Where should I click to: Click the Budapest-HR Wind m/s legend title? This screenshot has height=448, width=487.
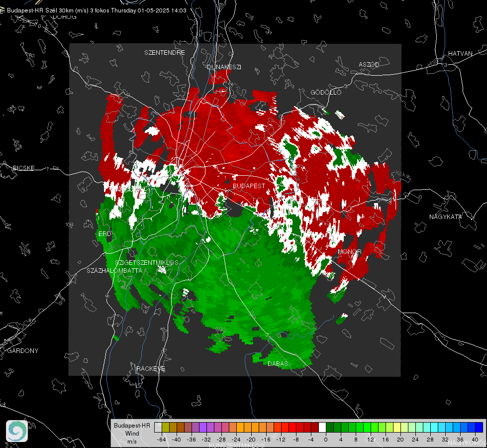pyautogui.click(x=132, y=433)
